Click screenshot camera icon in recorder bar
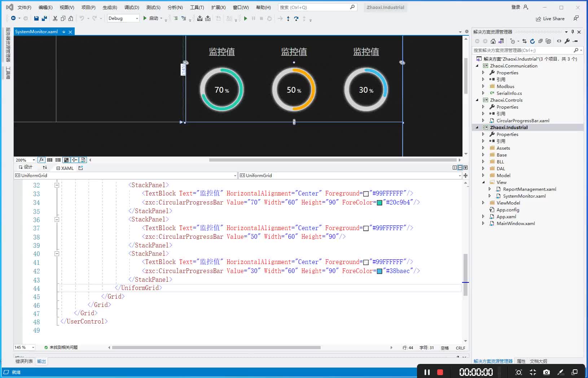 (x=547, y=372)
